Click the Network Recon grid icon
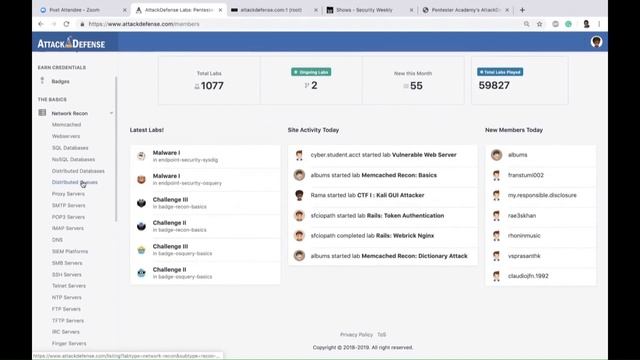The image size is (640, 360). tap(42, 113)
